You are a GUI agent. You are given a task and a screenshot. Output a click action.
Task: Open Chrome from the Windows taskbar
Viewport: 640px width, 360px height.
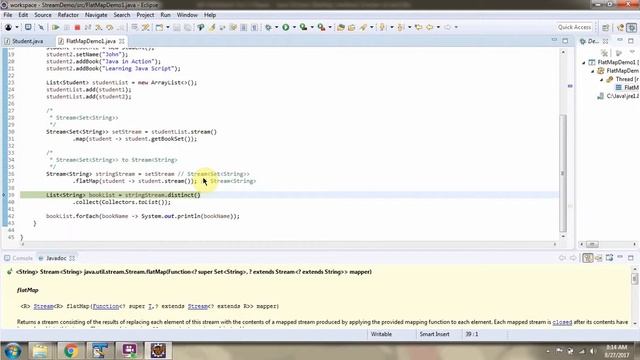click(x=70, y=351)
